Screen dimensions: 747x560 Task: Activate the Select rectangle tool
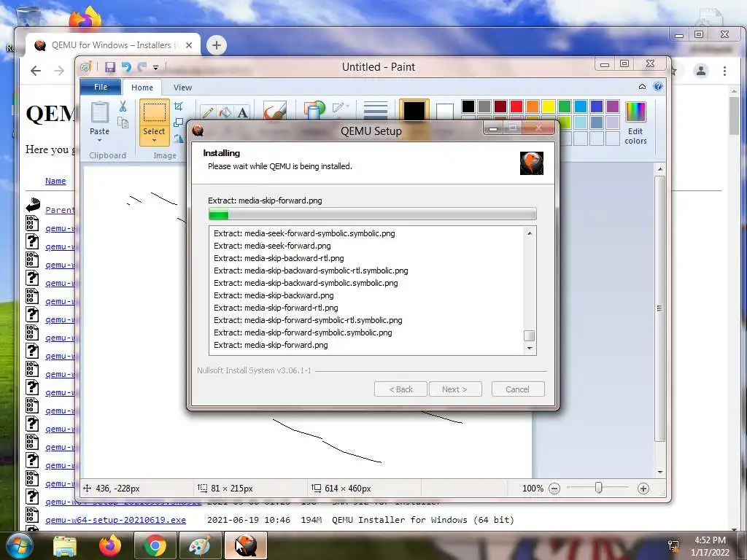[x=155, y=113]
